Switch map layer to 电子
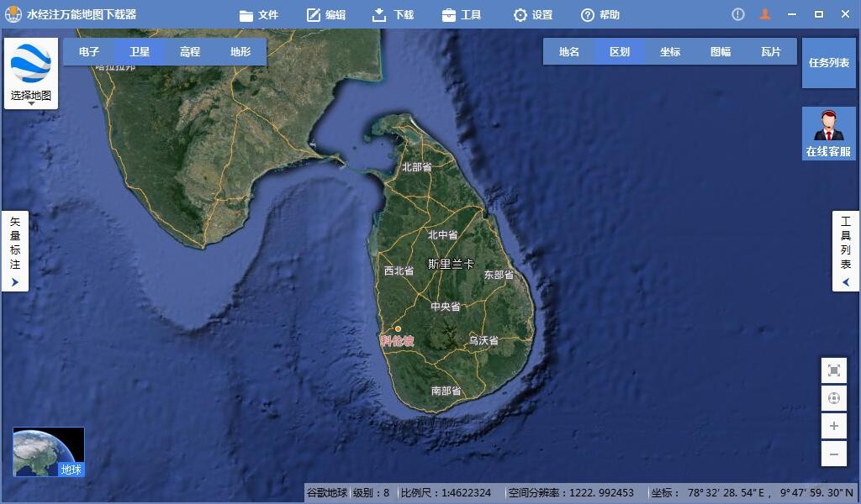Screen dimensions: 861x504 89,51
